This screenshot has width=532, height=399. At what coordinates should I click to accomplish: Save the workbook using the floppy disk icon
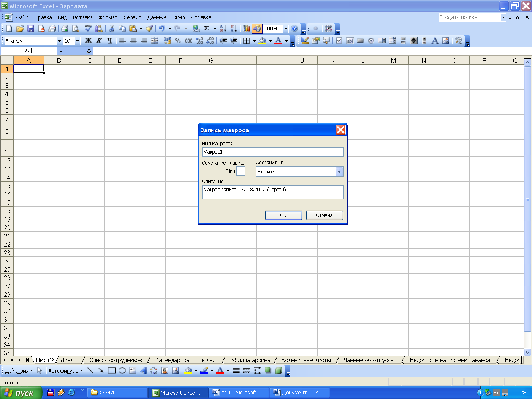(31, 28)
